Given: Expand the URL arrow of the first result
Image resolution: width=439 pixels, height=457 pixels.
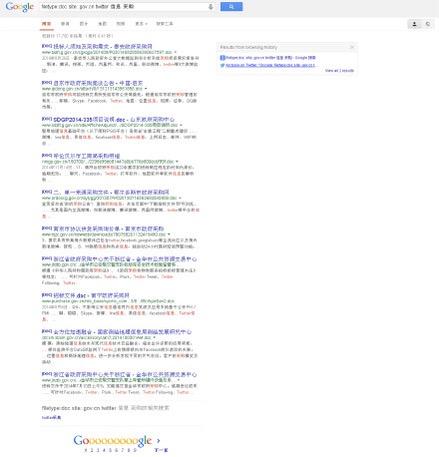Looking at the screenshot, I should pyautogui.click(x=175, y=52).
